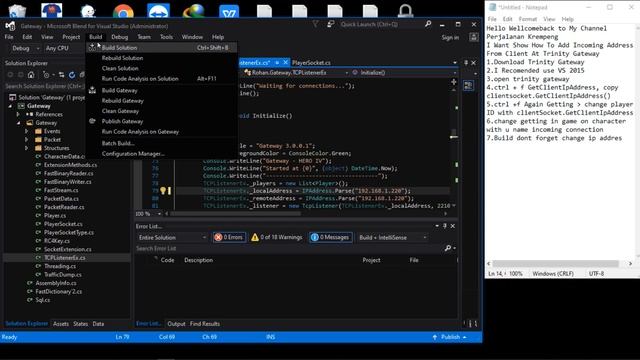This screenshot has height=360, width=640.
Task: Switch to the Find Results tab
Action: [x=204, y=324]
